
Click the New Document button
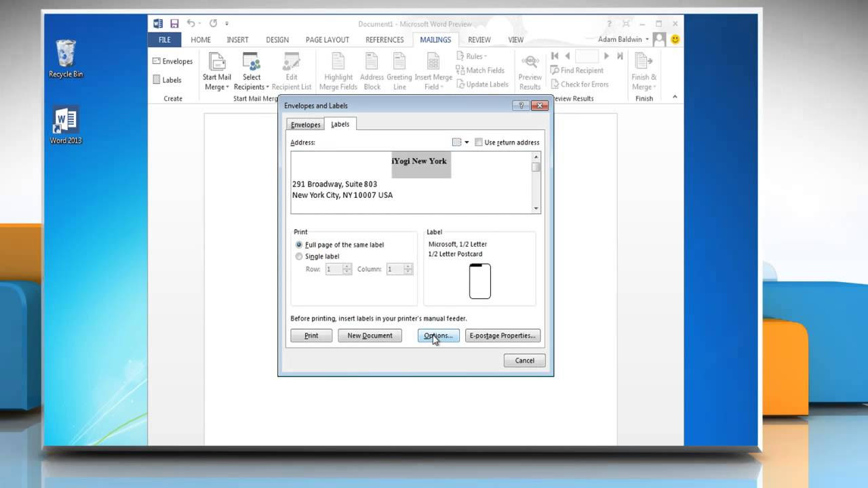[370, 335]
